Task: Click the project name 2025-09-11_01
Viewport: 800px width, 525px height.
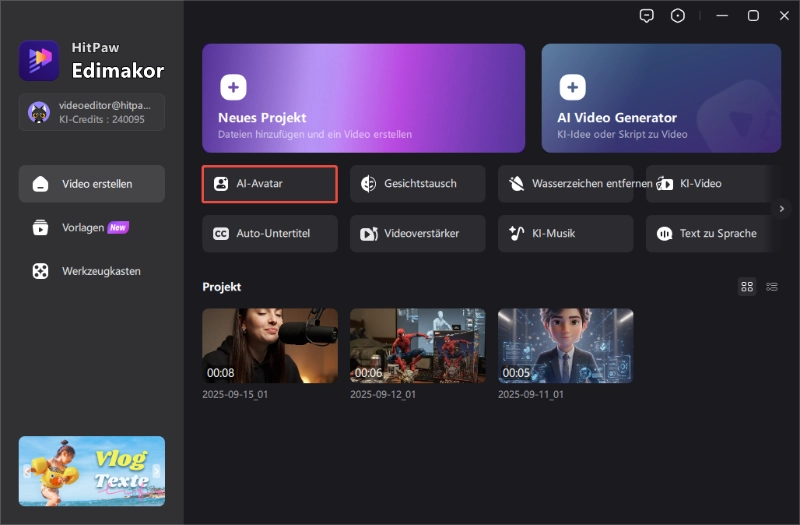Action: point(531,394)
